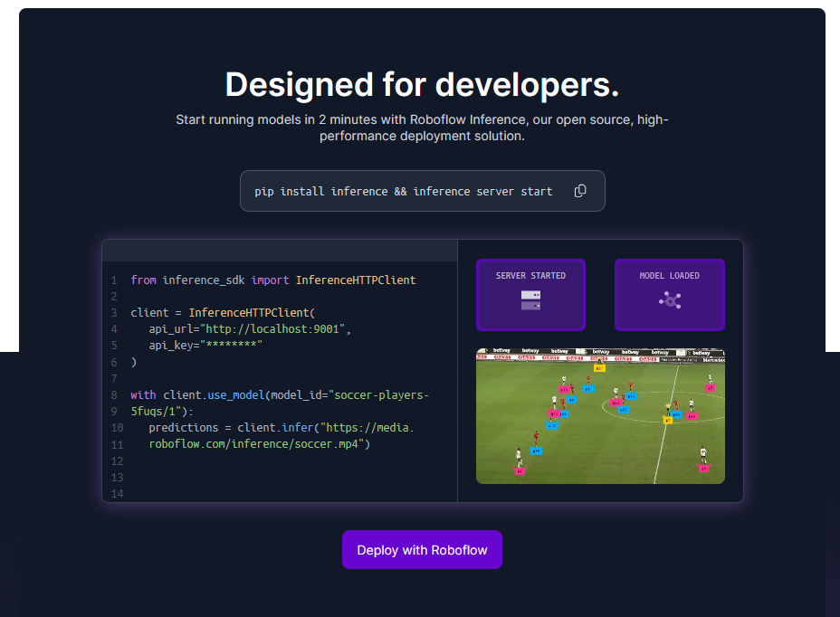Click the Deploy with Roboflow button
Image resolution: width=840 pixels, height=617 pixels.
click(422, 550)
